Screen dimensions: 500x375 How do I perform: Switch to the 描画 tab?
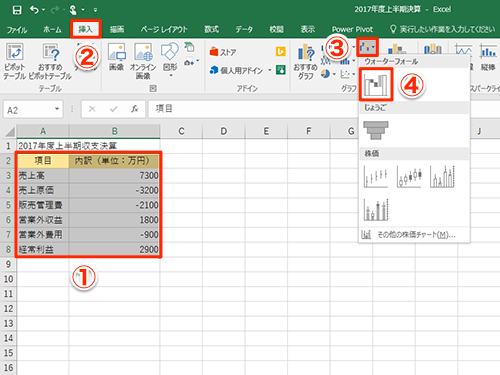coord(117,29)
